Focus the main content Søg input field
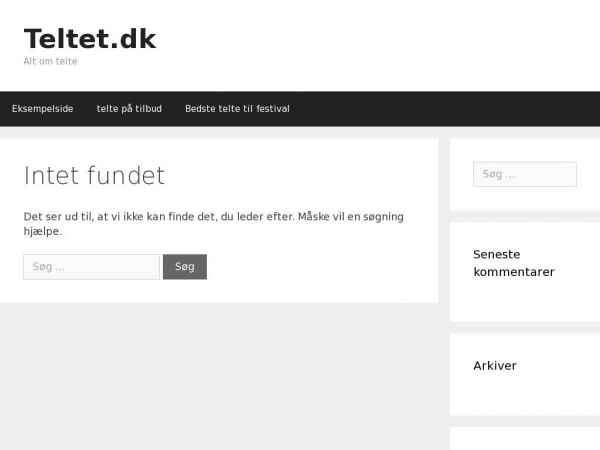The height and width of the screenshot is (450, 600). [x=91, y=267]
